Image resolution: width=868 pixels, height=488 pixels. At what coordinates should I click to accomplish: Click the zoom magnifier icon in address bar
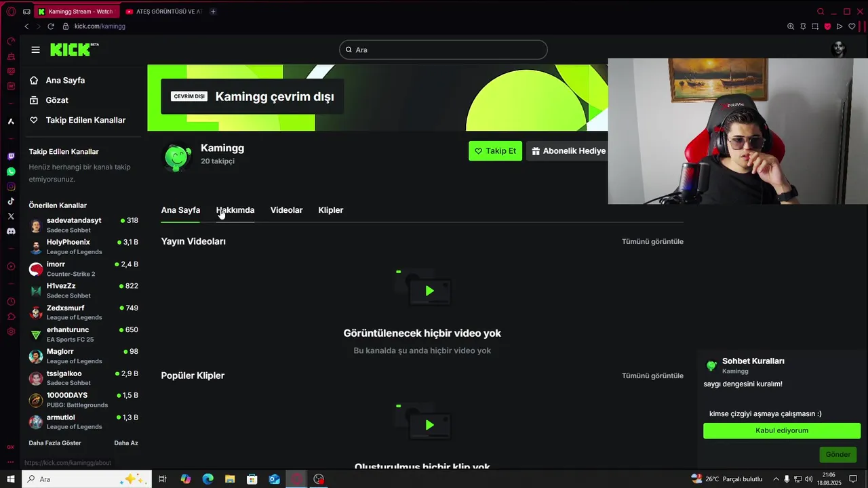[791, 26]
